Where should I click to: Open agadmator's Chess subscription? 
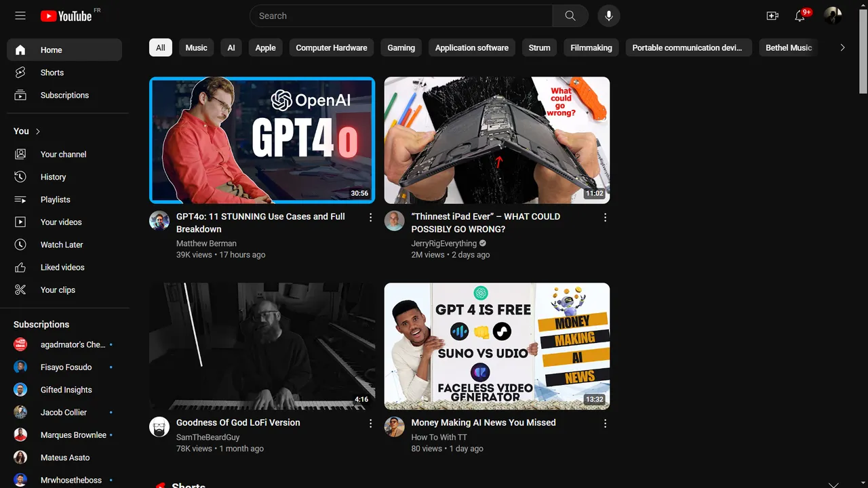tap(64, 344)
